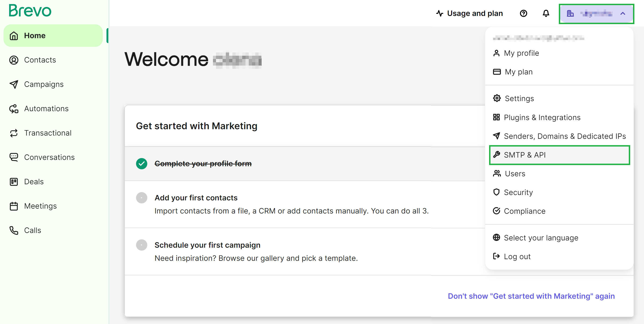Choose Senders, Domains & Dedicated IPs
The width and height of the screenshot is (644, 324).
tap(564, 136)
